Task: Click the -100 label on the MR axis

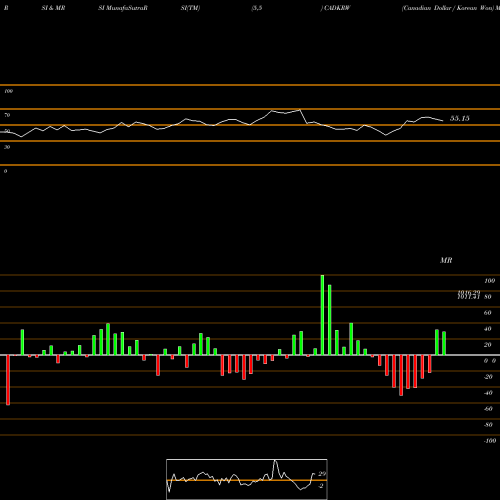Action: coord(490,441)
